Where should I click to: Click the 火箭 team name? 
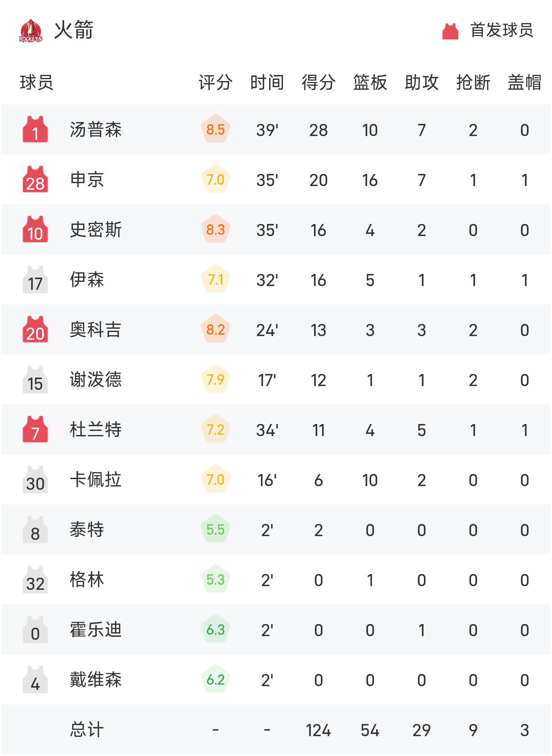click(74, 30)
